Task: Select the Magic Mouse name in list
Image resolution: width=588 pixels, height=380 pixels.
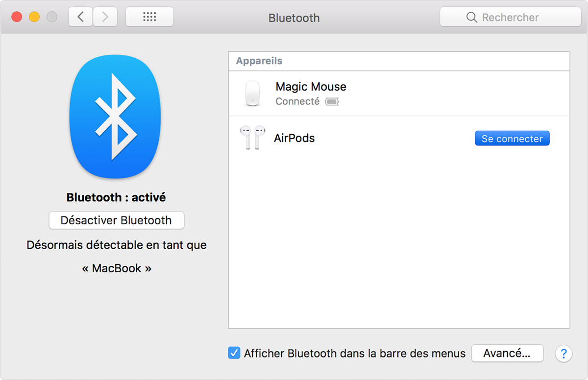Action: tap(311, 87)
